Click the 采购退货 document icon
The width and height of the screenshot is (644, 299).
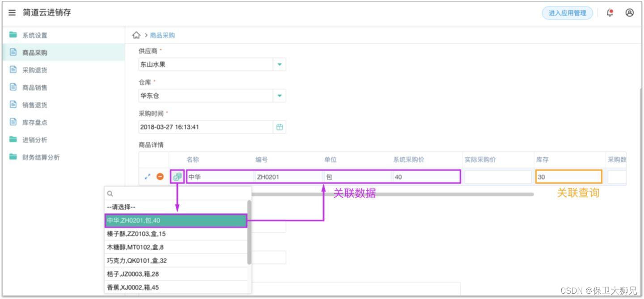tap(13, 70)
